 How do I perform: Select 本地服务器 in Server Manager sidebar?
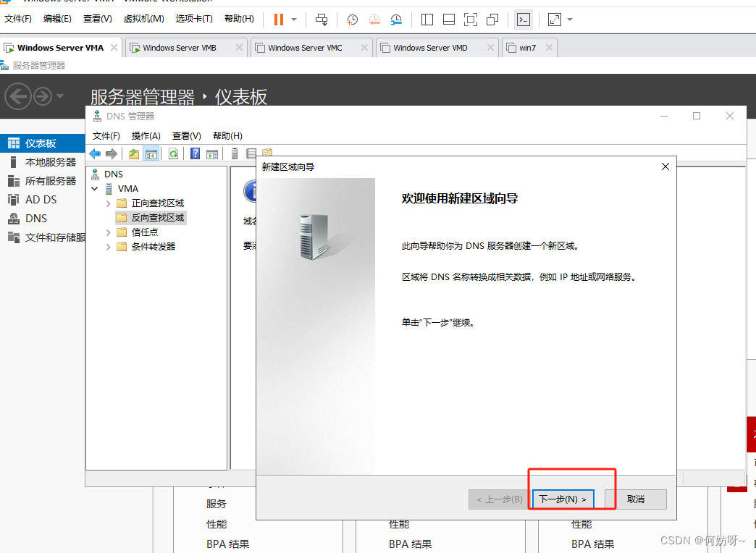[x=50, y=162]
